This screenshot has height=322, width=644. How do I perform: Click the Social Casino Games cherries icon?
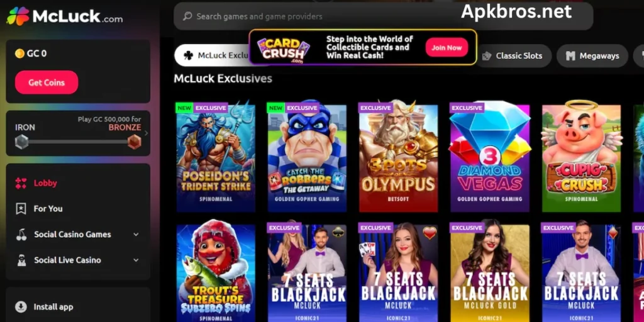click(21, 235)
